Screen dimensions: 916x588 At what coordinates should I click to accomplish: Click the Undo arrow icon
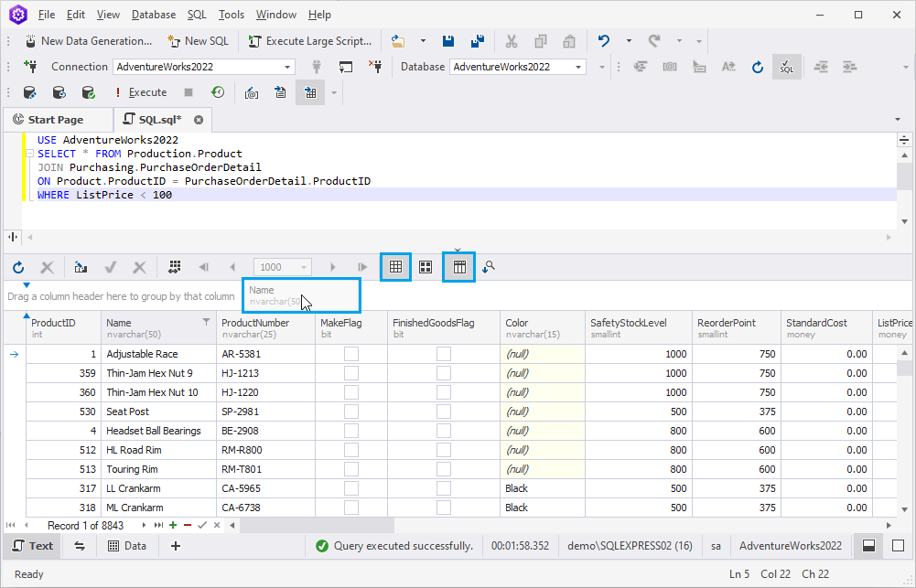603,41
